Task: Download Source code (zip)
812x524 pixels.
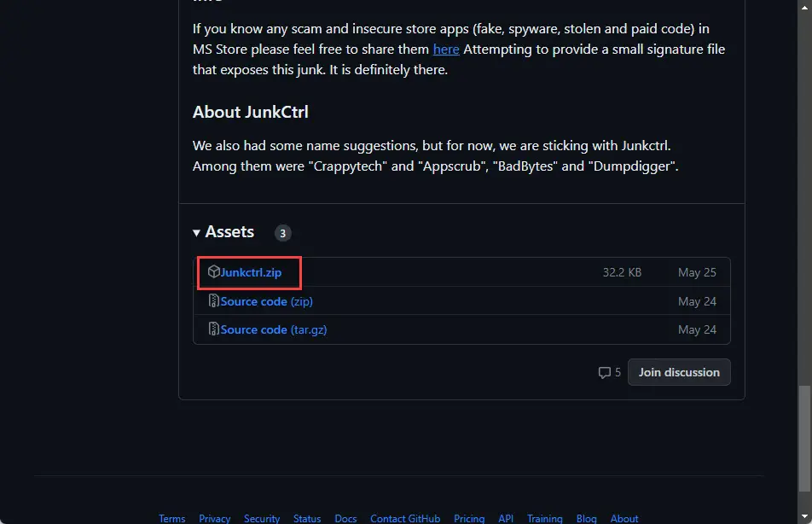Action: click(x=267, y=301)
